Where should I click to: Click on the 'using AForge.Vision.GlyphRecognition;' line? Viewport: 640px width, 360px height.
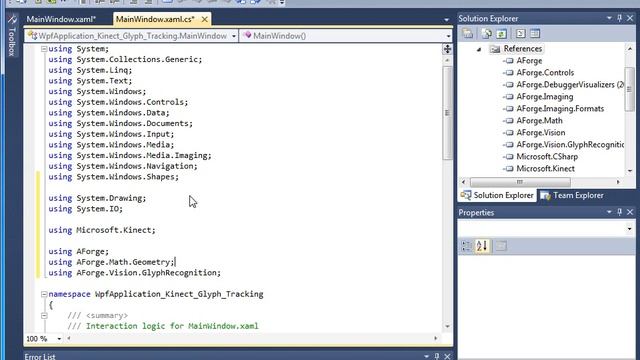[135, 273]
